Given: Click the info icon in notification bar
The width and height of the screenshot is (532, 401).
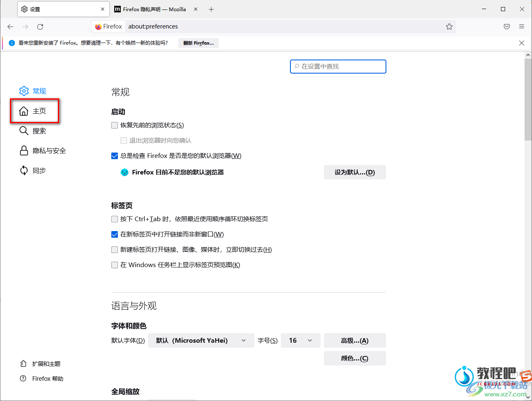Looking at the screenshot, I should click(12, 43).
